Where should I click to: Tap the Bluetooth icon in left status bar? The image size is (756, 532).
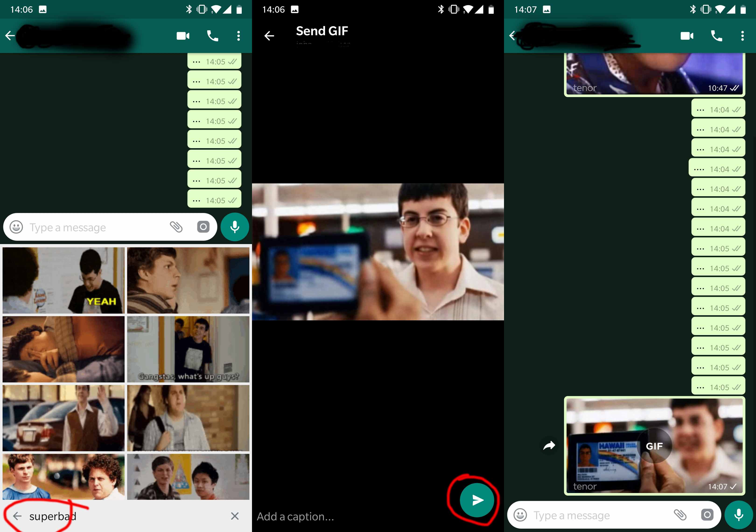pos(189,9)
